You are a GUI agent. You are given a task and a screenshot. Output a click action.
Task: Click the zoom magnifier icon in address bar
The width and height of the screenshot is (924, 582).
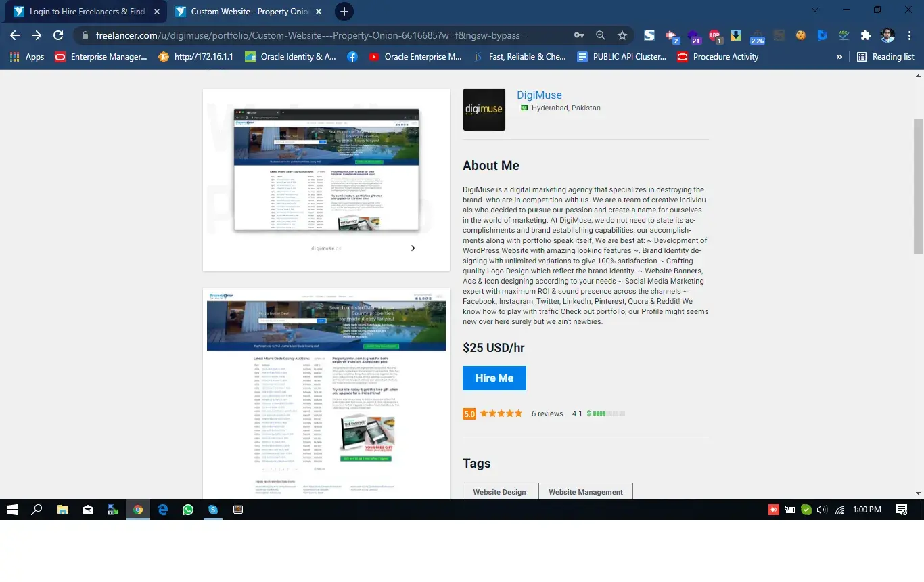tap(601, 35)
